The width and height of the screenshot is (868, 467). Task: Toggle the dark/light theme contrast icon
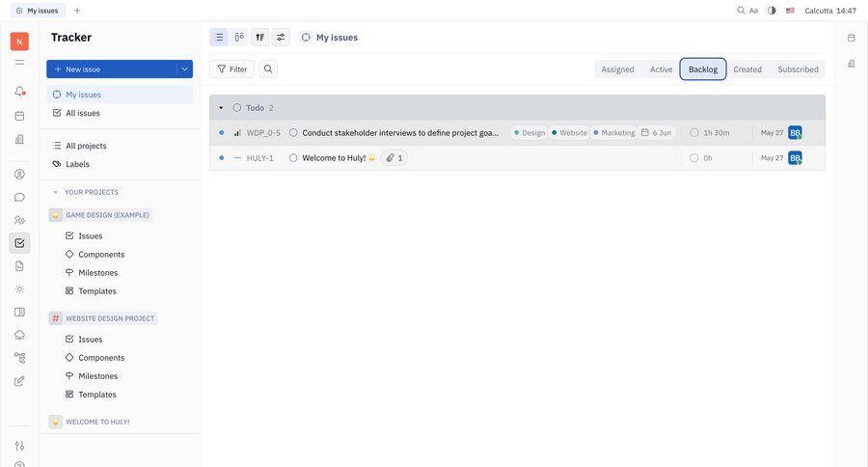tap(772, 11)
